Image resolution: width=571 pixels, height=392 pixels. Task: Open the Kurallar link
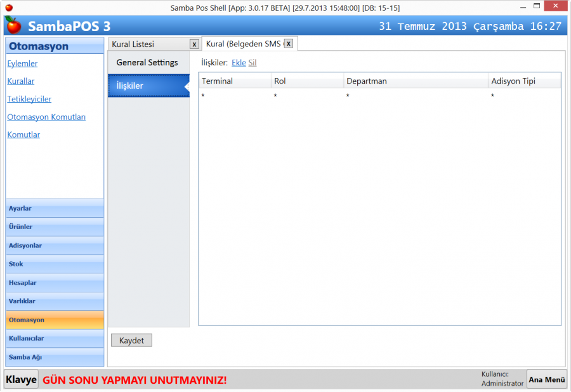pyautogui.click(x=21, y=81)
